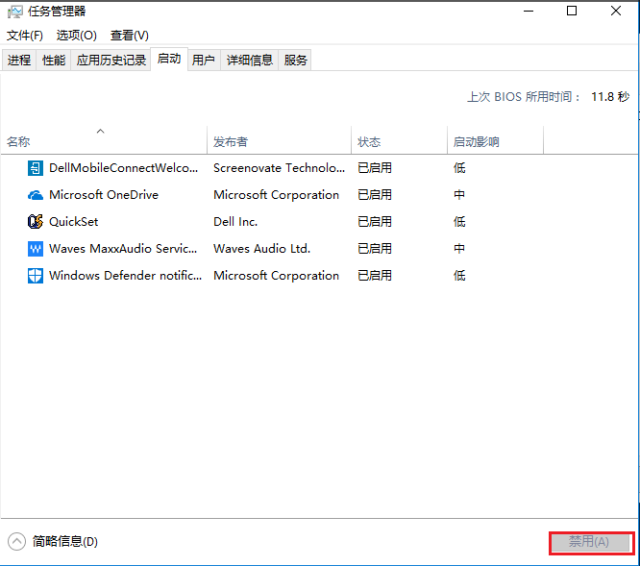Switch to the 性能 tab
Screen dimensions: 640x566
[x=53, y=60]
